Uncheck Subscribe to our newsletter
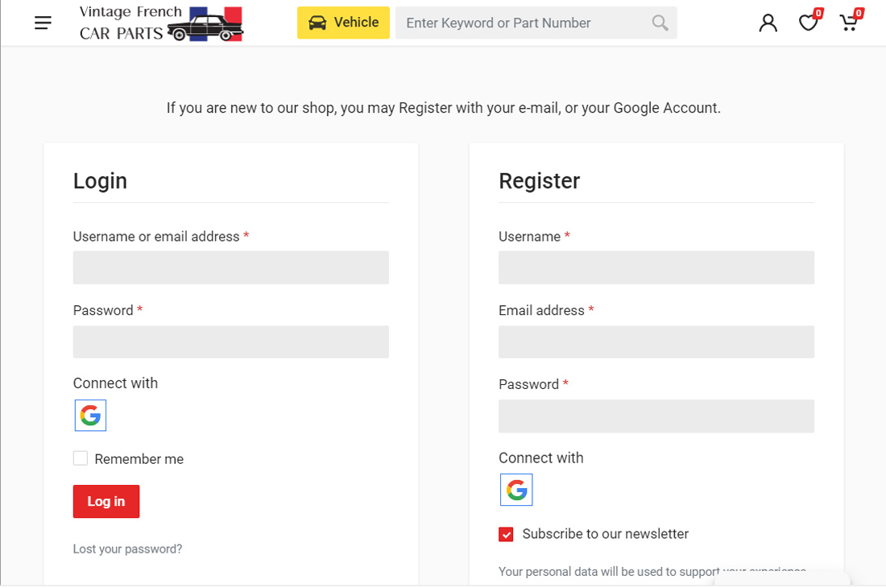886x588 pixels. (506, 534)
